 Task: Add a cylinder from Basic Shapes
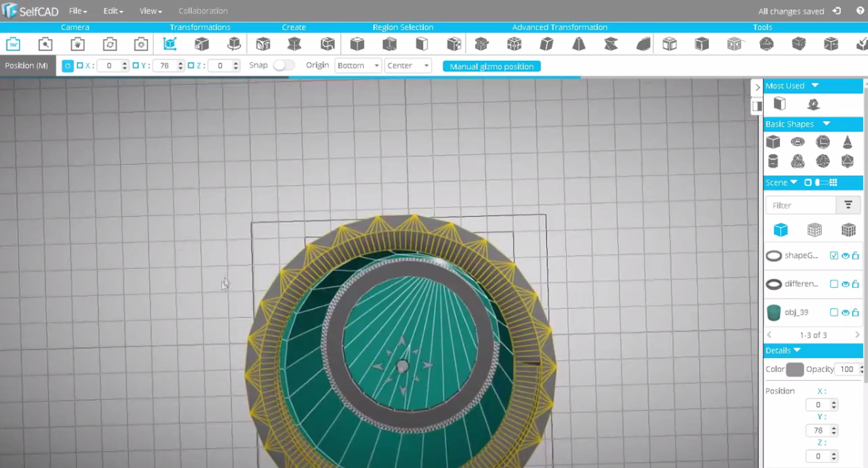click(773, 161)
